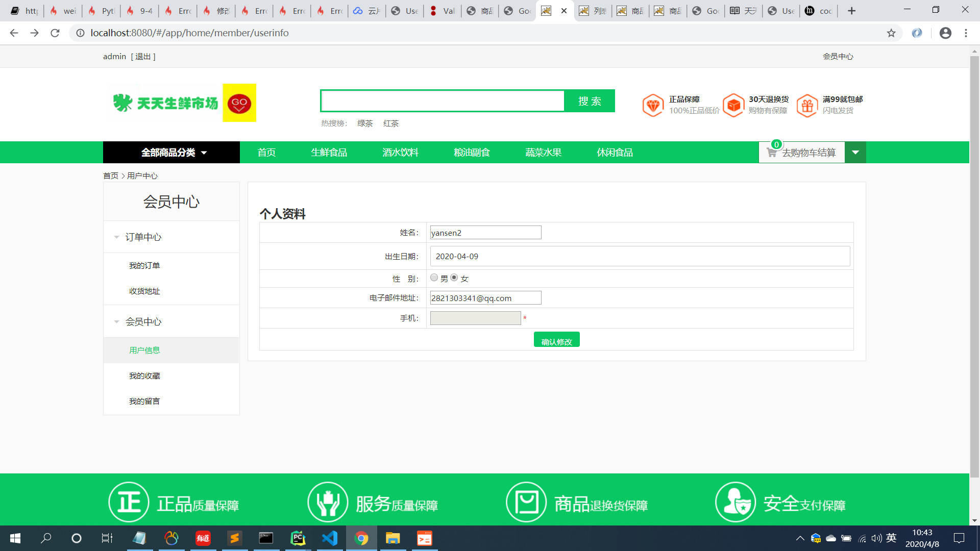Image resolution: width=980 pixels, height=551 pixels.
Task: Open 我的留言 in the sidebar
Action: pos(144,402)
